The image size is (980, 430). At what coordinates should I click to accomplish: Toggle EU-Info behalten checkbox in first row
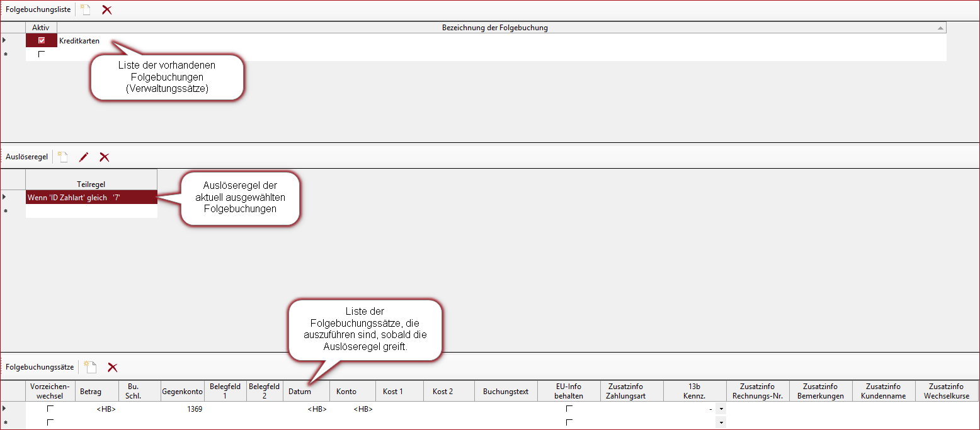(x=569, y=409)
